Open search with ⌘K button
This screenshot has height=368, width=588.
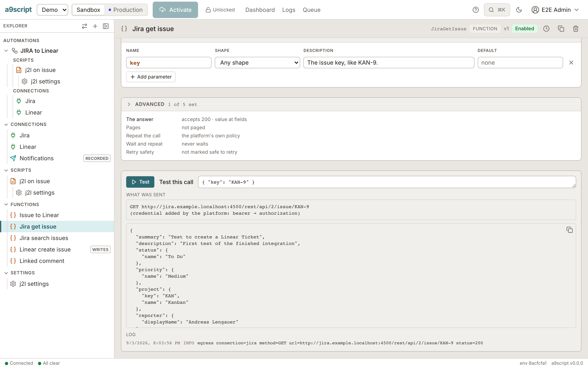coord(497,10)
